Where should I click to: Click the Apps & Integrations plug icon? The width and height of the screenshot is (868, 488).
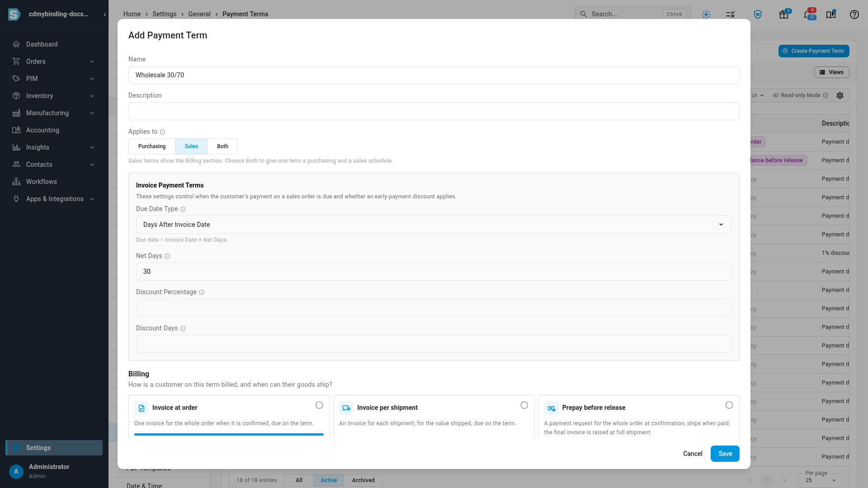point(16,199)
